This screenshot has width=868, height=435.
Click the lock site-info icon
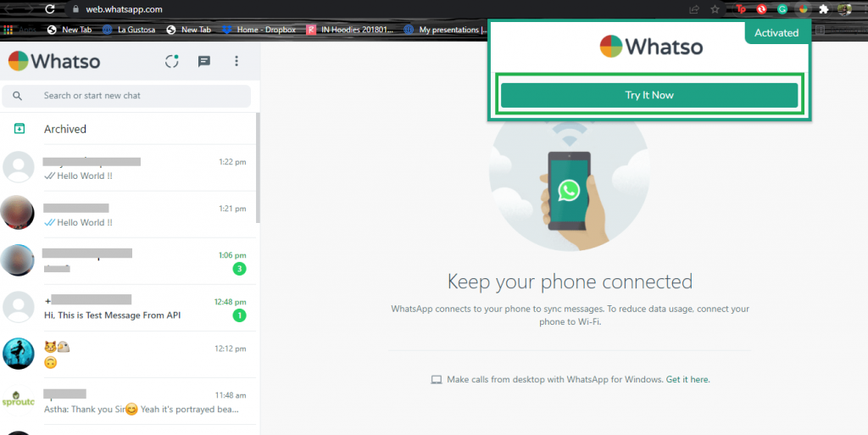[x=75, y=9]
